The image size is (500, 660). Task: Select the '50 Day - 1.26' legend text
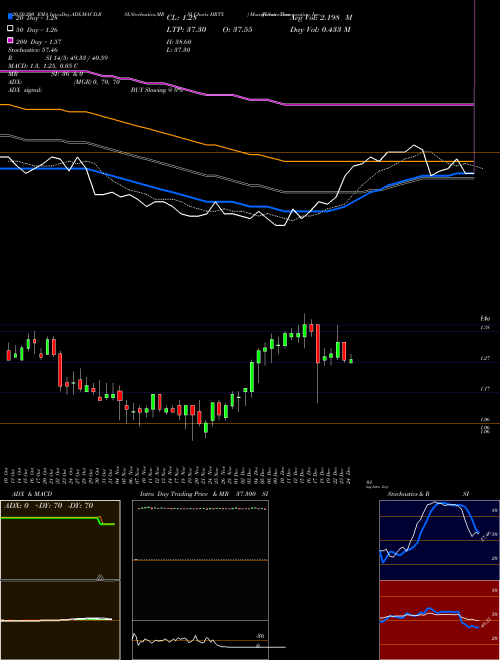click(x=37, y=30)
